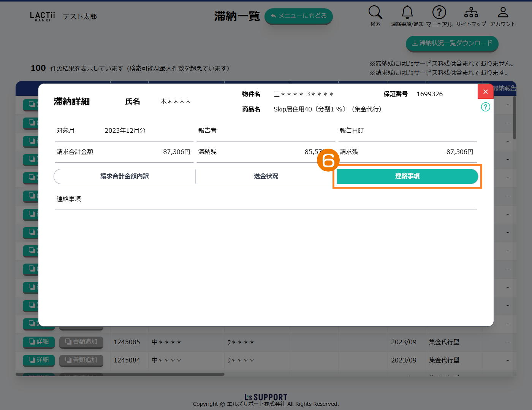This screenshot has width=532, height=410.
Task: Open 詳細 for record 1245084
Action: coord(39,360)
